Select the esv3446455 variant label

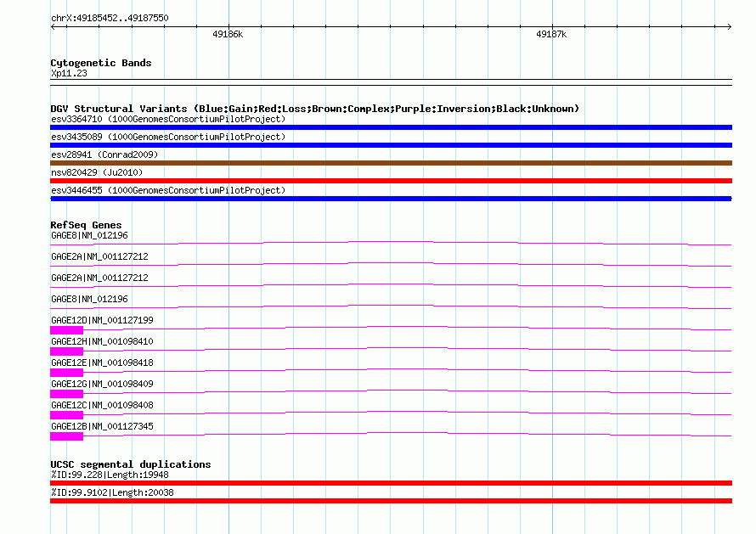168,190
